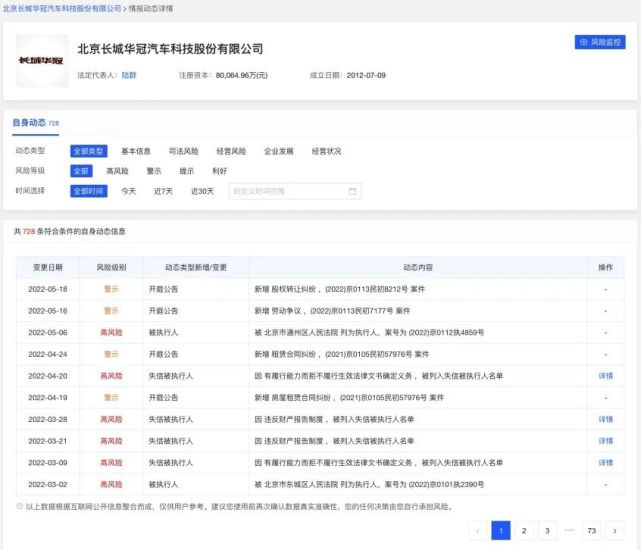Open 详情 for 2022-03-09 record
The height and width of the screenshot is (550, 641).
[x=605, y=462]
